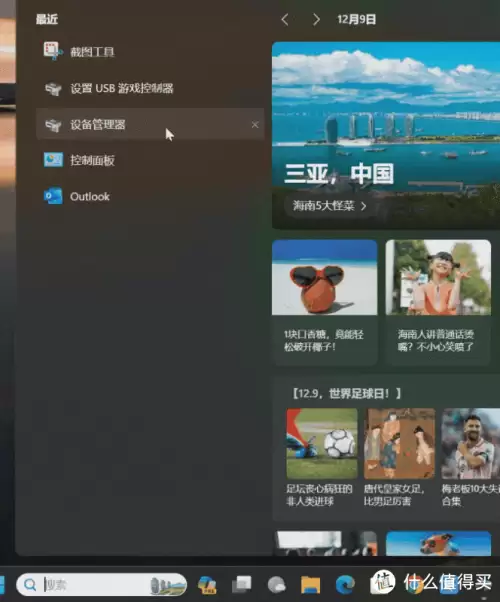The width and height of the screenshot is (500, 602).
Task: Open File Explorer from the taskbar
Action: 310,585
